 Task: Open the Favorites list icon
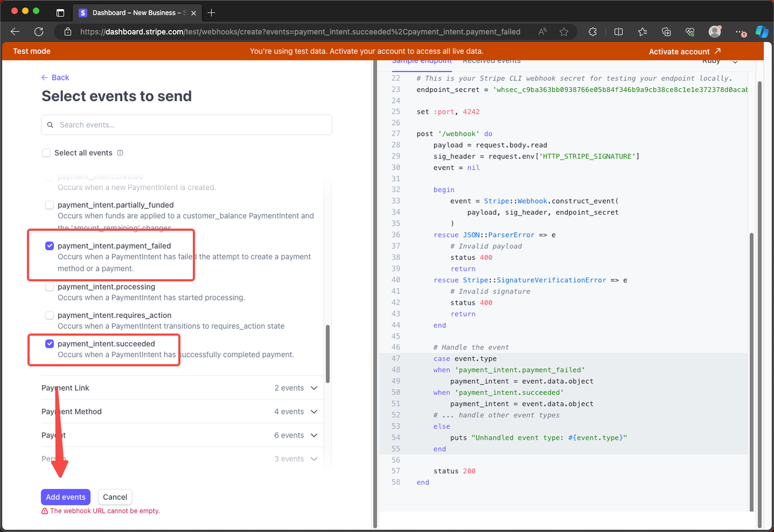point(642,32)
